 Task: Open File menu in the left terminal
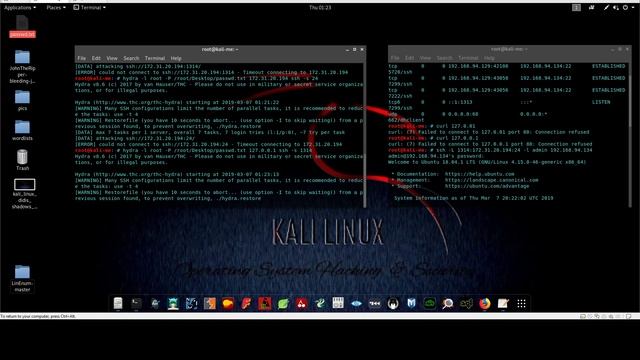[82, 58]
